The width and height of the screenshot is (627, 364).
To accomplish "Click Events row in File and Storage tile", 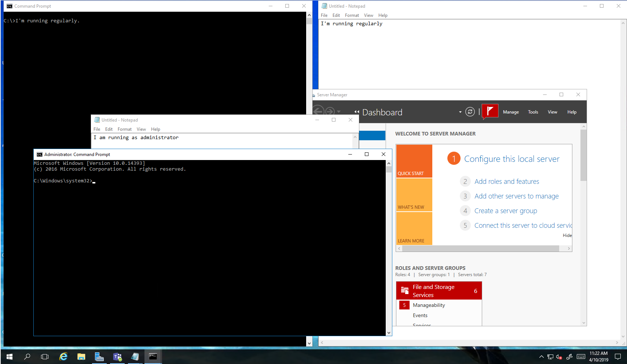I will [x=420, y=315].
